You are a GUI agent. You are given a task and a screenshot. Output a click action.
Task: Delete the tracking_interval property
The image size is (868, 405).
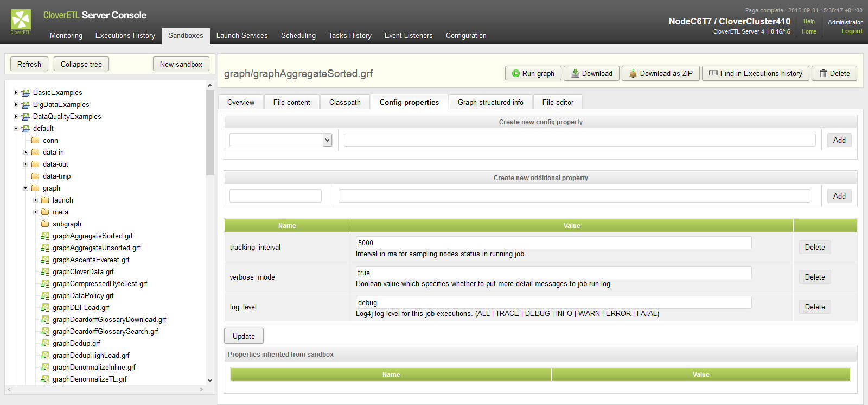click(815, 247)
